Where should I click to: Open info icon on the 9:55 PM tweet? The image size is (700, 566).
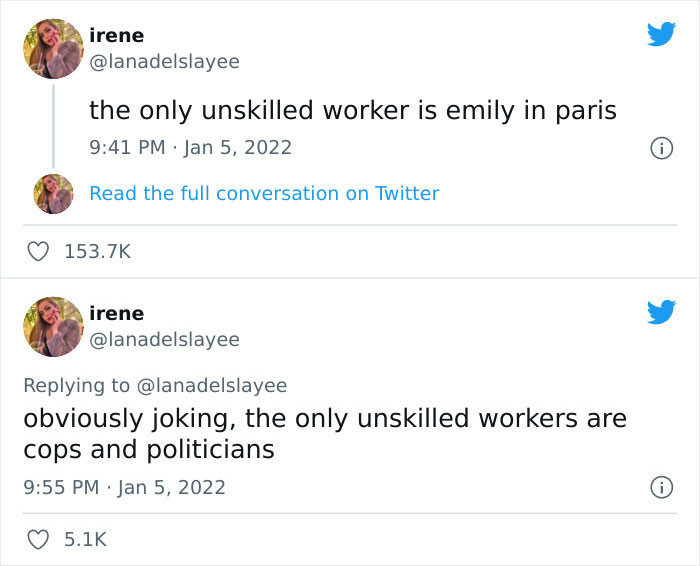click(x=661, y=487)
